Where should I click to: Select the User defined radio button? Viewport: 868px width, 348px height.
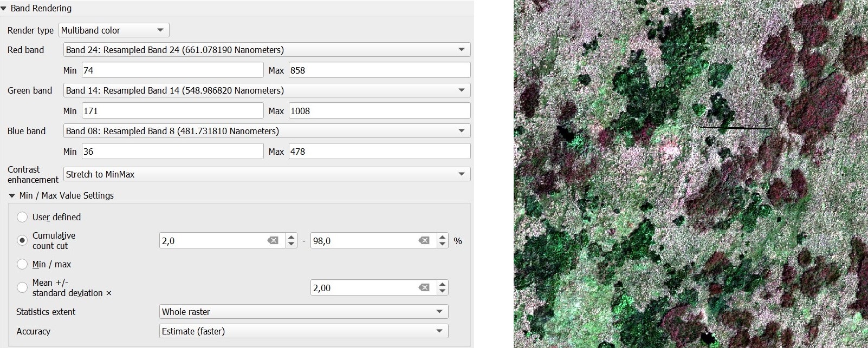click(x=22, y=217)
